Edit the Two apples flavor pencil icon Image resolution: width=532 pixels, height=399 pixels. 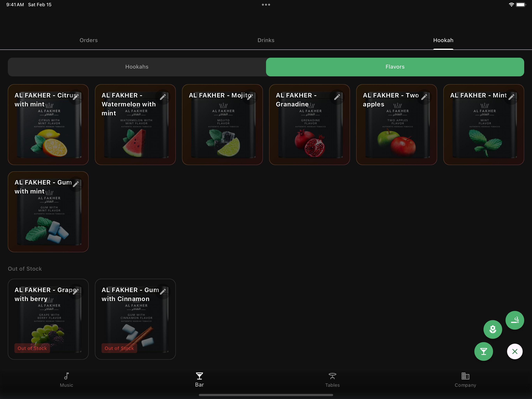coord(424,97)
